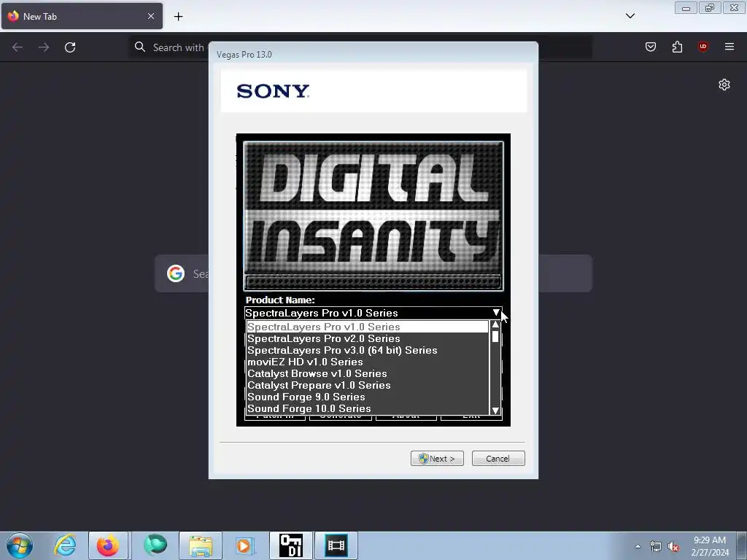Select SpectraLayers Pro v1.0 Series list entry

368,327
